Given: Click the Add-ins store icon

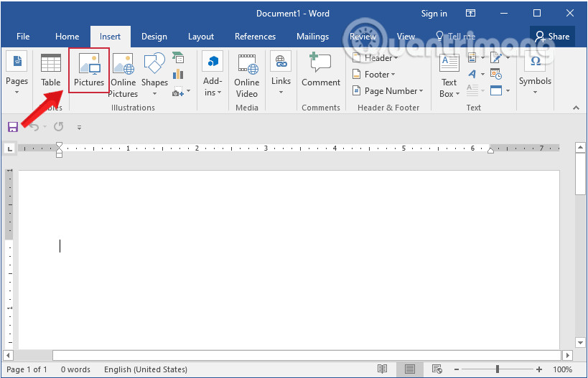Looking at the screenshot, I should coord(213,74).
